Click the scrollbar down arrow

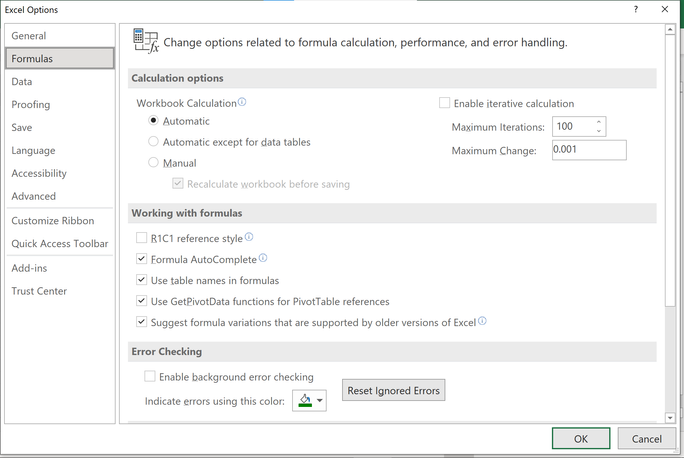point(670,418)
